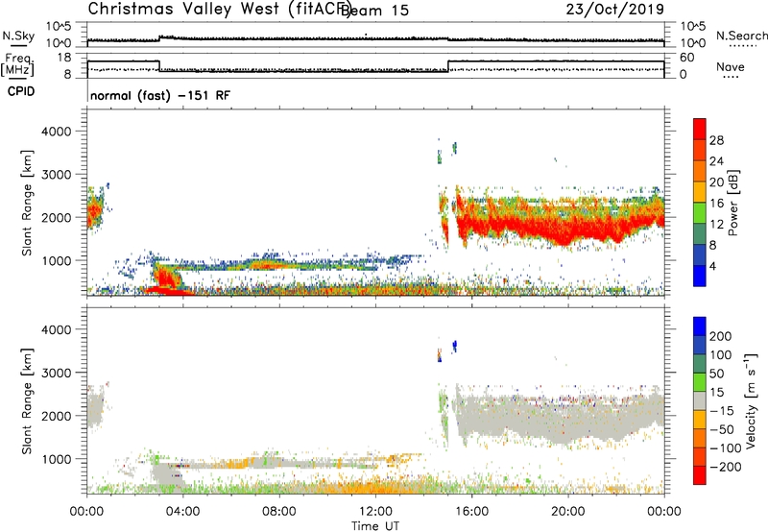Click the rightmost "00:00" time axis label
Image resolution: width=768 pixels, height=532 pixels.
[x=664, y=512]
